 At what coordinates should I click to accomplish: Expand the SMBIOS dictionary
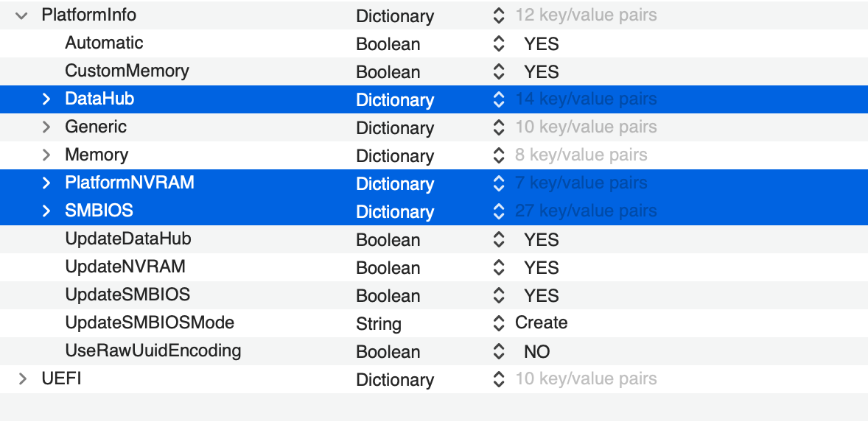tap(48, 211)
